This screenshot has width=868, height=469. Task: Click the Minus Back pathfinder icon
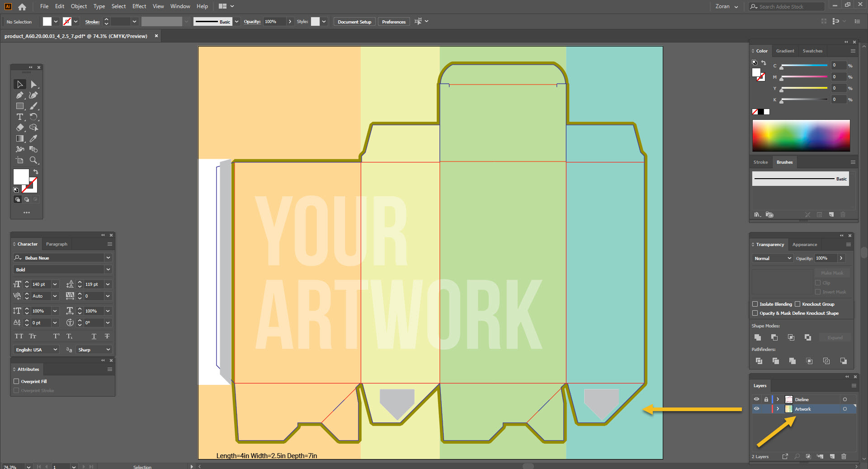click(844, 361)
